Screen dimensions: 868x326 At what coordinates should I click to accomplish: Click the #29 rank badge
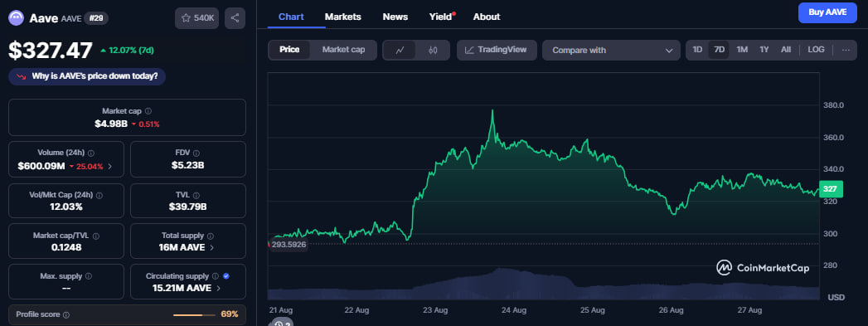tap(96, 18)
